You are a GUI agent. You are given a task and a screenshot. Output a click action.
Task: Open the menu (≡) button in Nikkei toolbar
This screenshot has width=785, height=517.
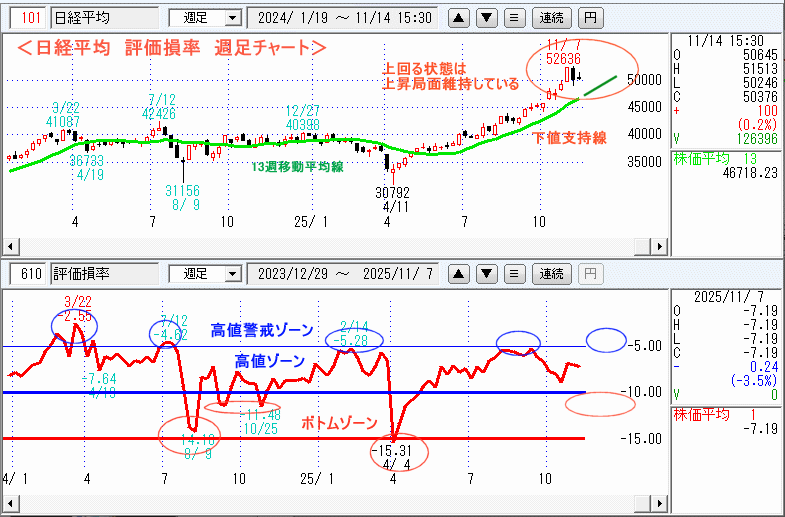pyautogui.click(x=514, y=19)
